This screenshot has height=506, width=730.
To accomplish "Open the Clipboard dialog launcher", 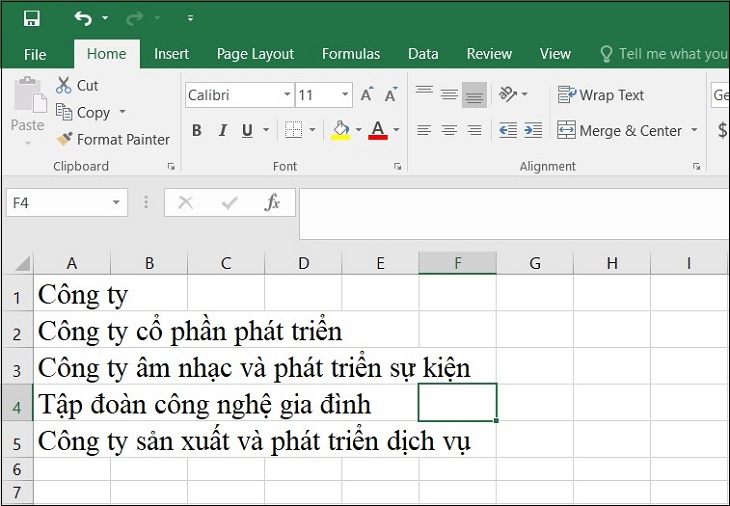I will pyautogui.click(x=171, y=167).
